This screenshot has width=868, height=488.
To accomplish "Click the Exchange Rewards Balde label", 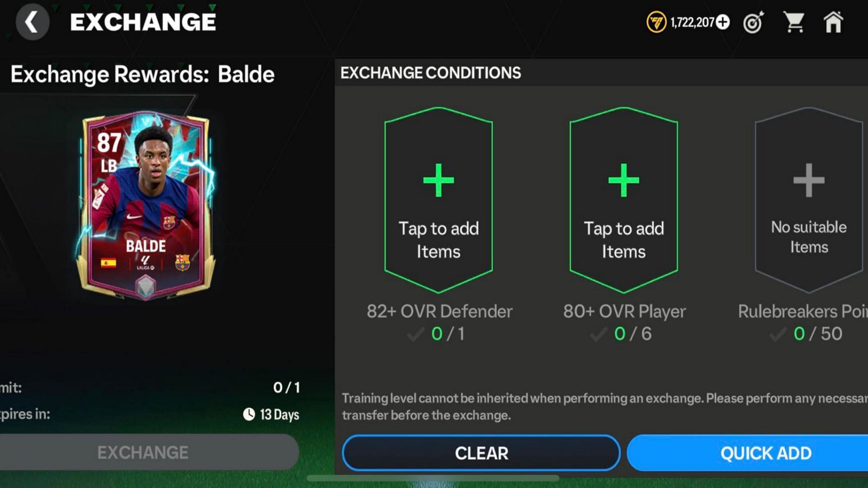I will tap(142, 73).
